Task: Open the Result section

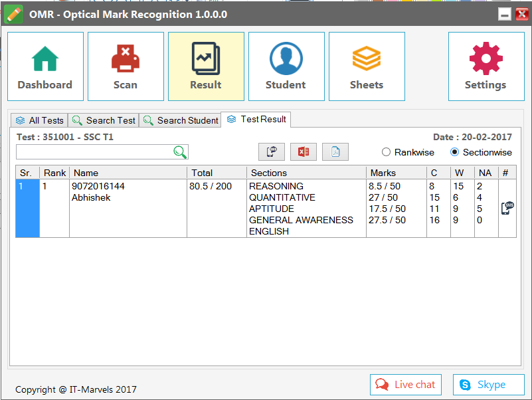Action: click(x=206, y=66)
